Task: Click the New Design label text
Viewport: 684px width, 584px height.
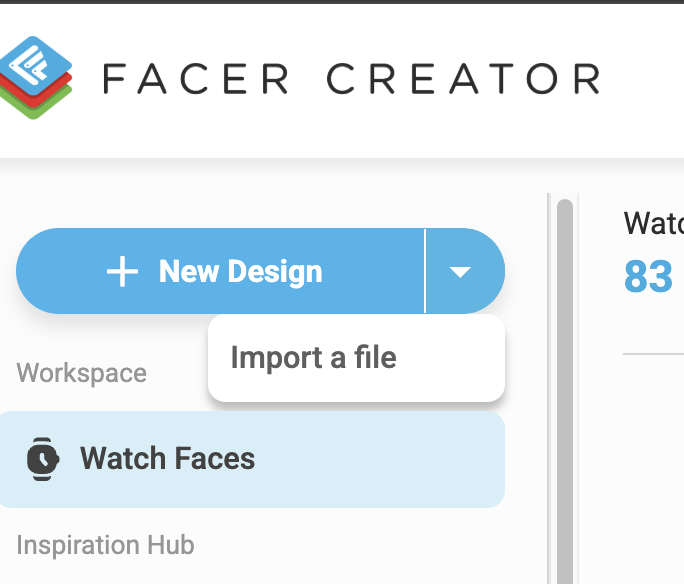Action: (240, 271)
